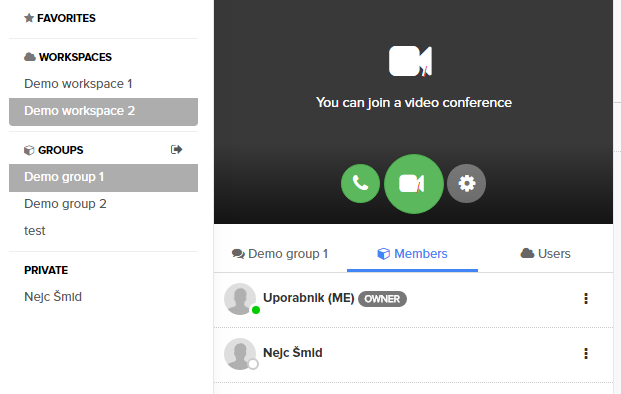This screenshot has height=394, width=621.
Task: Switch to the Demo group 1 chat tab
Action: click(280, 253)
